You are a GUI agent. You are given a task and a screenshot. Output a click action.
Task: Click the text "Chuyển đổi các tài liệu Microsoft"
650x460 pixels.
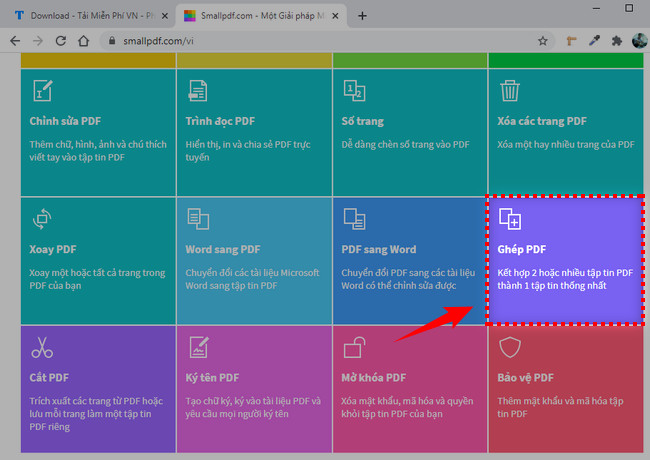(x=252, y=273)
